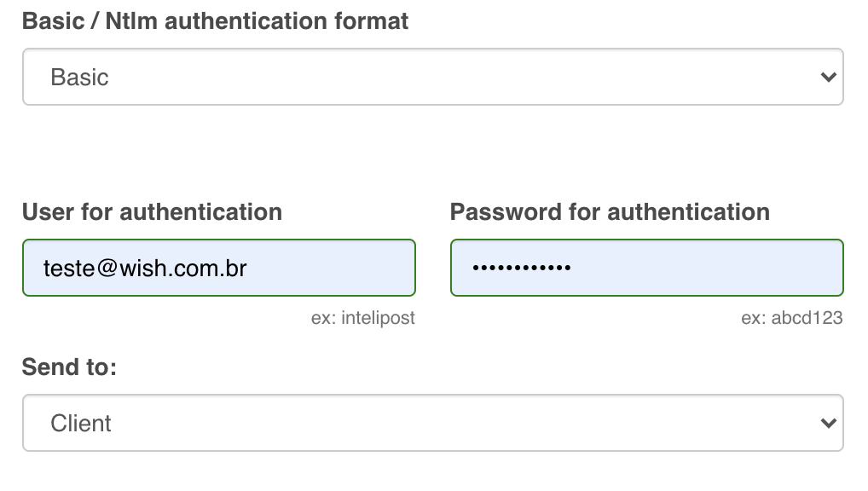
Task: Click the word "User" in the user label
Action: point(48,211)
